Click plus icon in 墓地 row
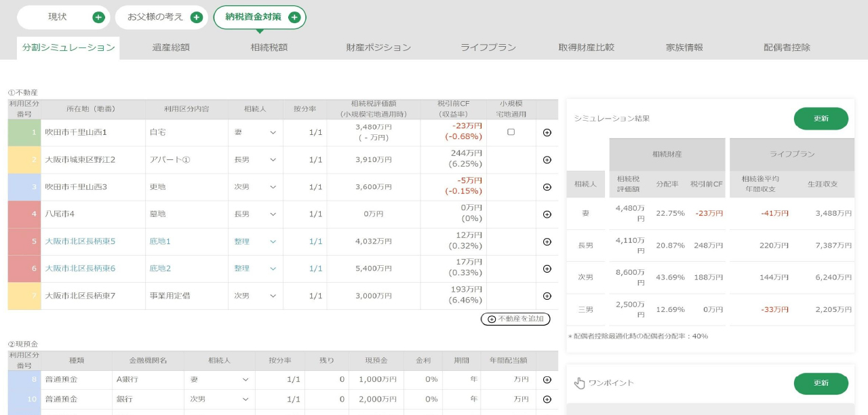Screen dimensions: 868x415 547,214
